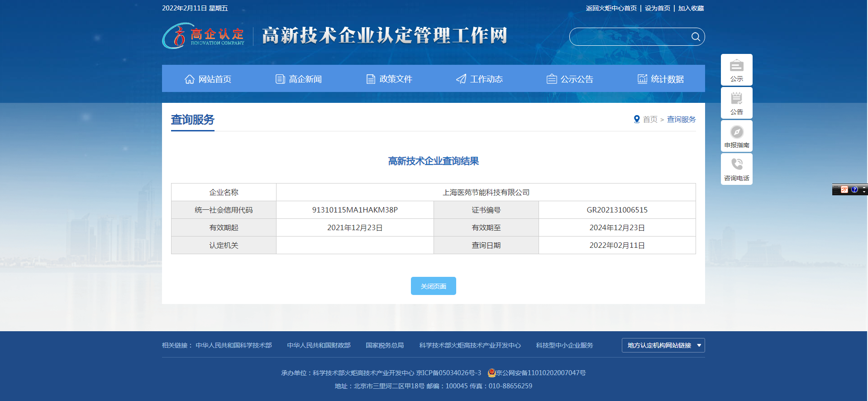The image size is (868, 401).
Task: Click the 有效期至 label cell
Action: click(486, 227)
